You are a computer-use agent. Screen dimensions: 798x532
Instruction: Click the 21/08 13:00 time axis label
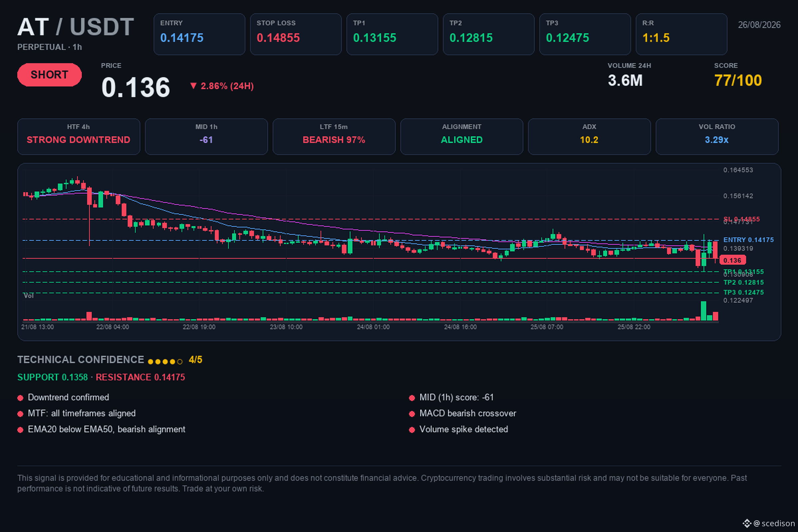click(x=37, y=327)
